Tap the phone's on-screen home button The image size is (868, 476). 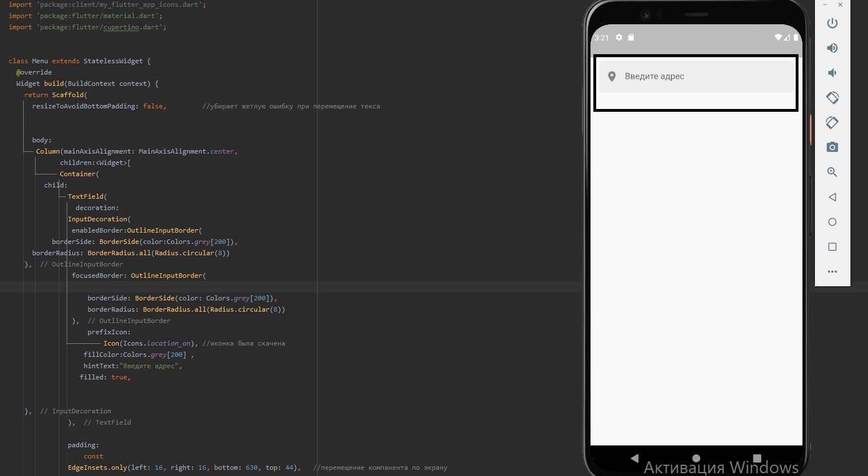tap(696, 458)
